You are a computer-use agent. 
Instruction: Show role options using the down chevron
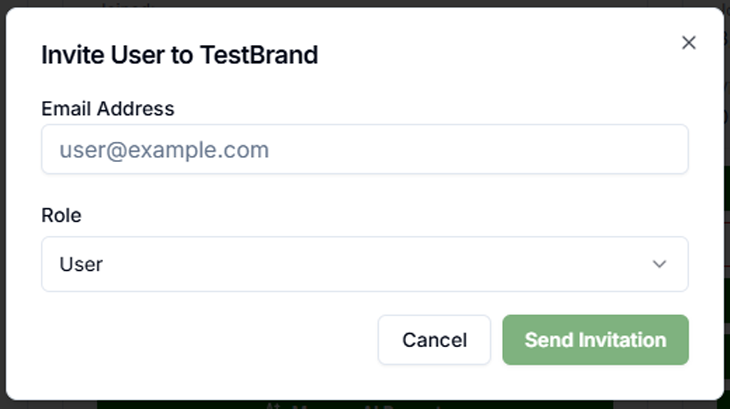pos(659,264)
